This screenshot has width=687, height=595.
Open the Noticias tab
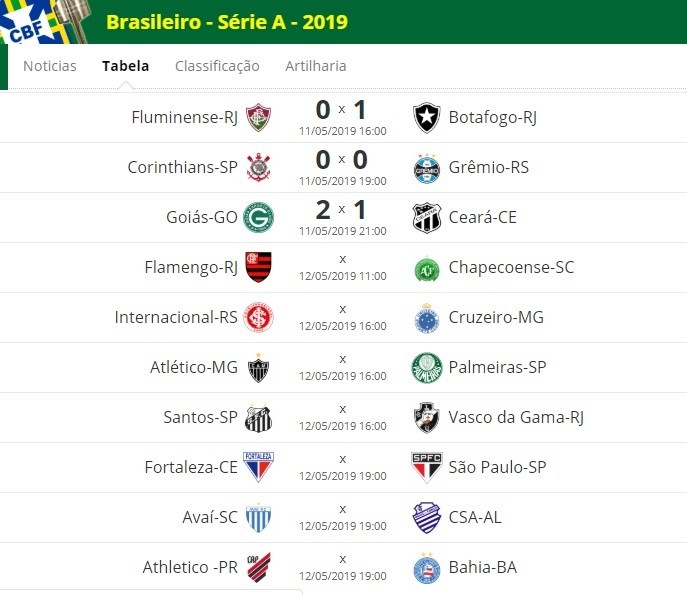pyautogui.click(x=50, y=66)
